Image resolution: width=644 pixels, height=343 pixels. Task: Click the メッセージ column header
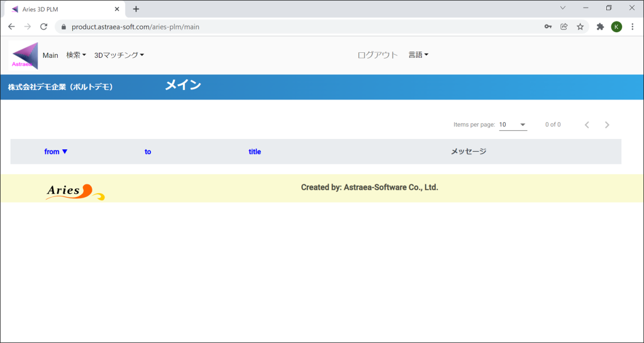(x=469, y=152)
